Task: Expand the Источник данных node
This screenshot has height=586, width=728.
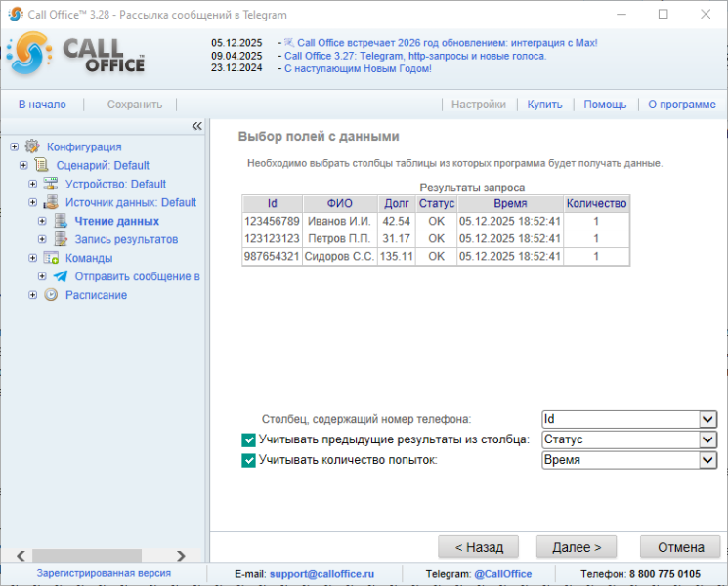Action: point(32,202)
